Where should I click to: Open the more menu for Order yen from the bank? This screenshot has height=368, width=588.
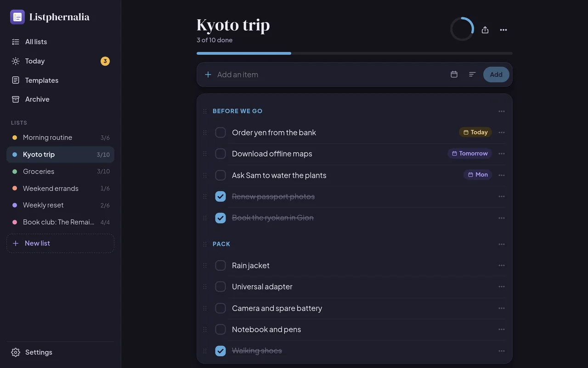502,132
